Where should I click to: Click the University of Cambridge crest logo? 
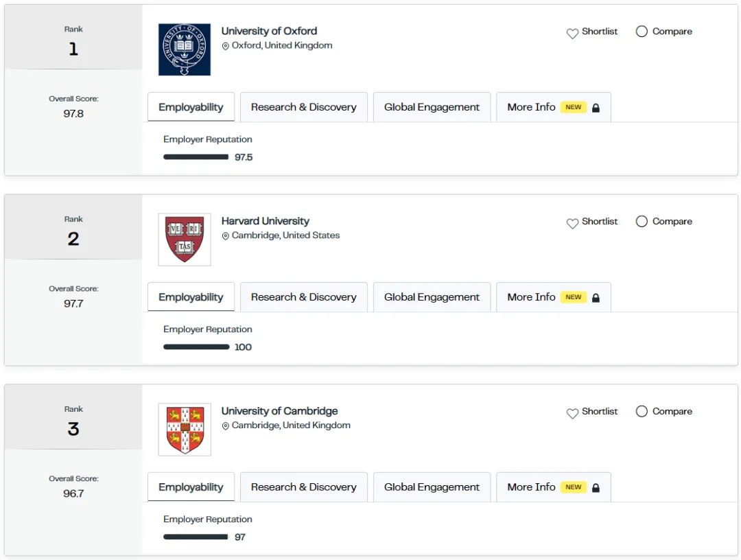[185, 430]
